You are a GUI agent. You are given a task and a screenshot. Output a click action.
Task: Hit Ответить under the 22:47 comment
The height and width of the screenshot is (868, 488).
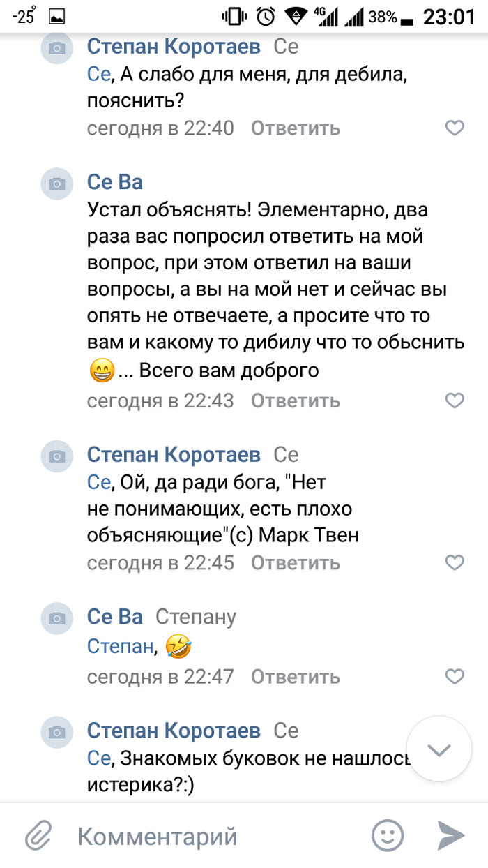click(296, 676)
